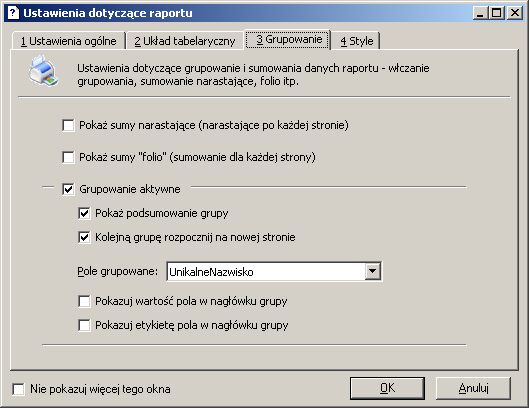Check Nie pokazuj więcej tego okna
The width and height of the screenshot is (529, 408).
coord(19,389)
